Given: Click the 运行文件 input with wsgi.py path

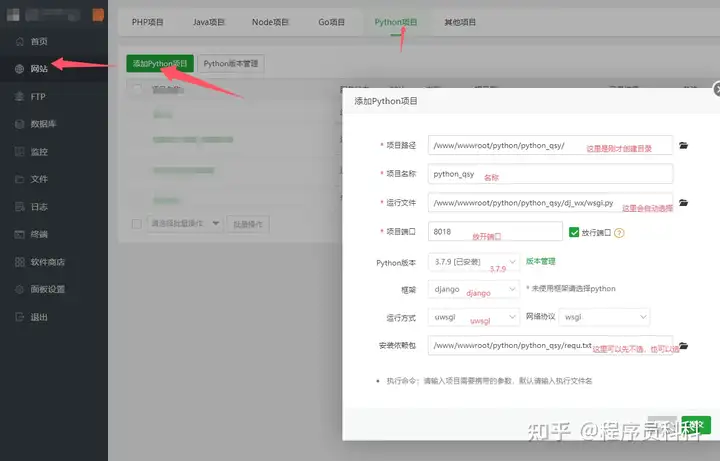Looking at the screenshot, I should click(x=550, y=202).
